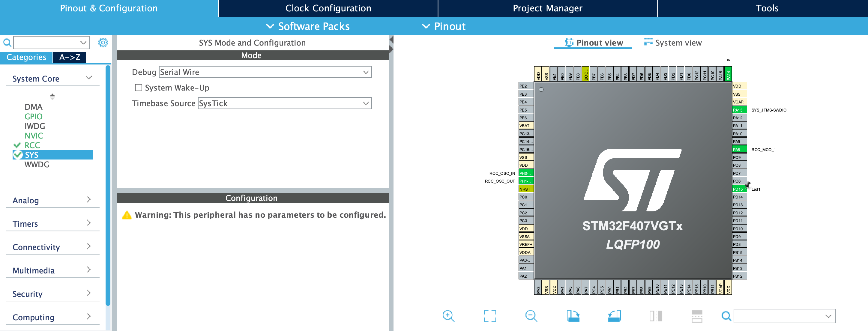Select the Categories list tab
Image resolution: width=868 pixels, height=331 pixels.
[x=26, y=57]
